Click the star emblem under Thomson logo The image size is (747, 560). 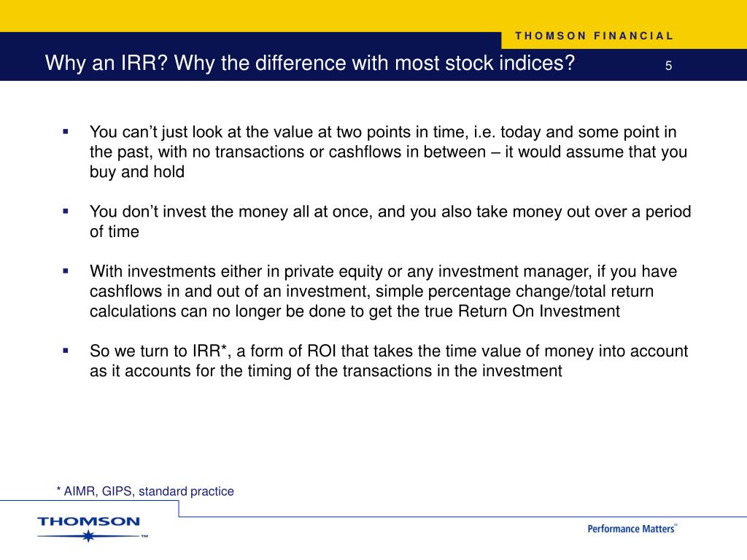(x=88, y=537)
